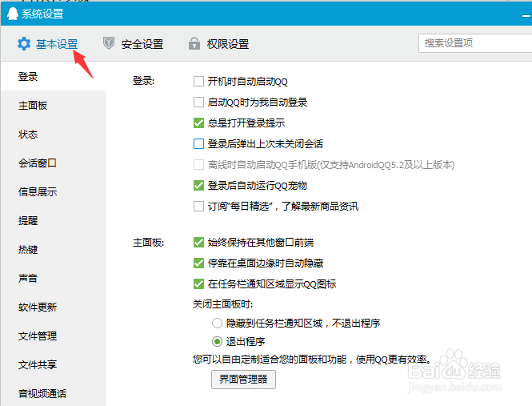The height and width of the screenshot is (406, 532).
Task: Click the 界面管理器 button
Action: 243,379
